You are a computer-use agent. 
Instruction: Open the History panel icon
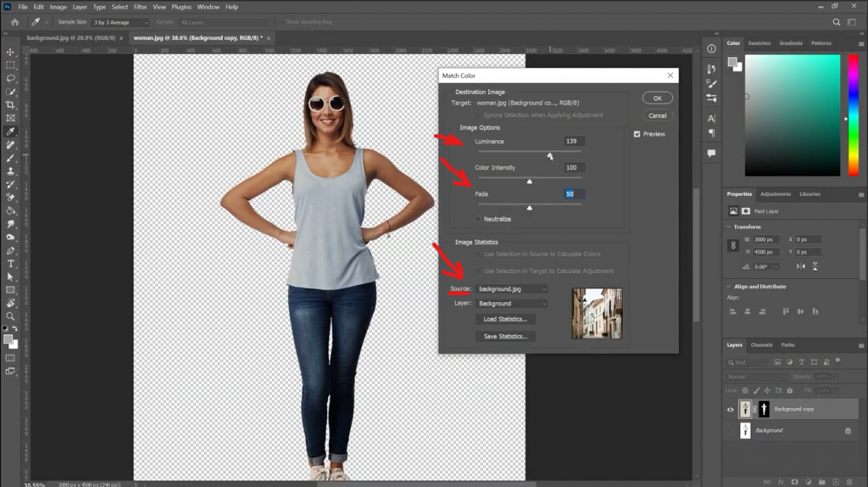click(x=711, y=69)
